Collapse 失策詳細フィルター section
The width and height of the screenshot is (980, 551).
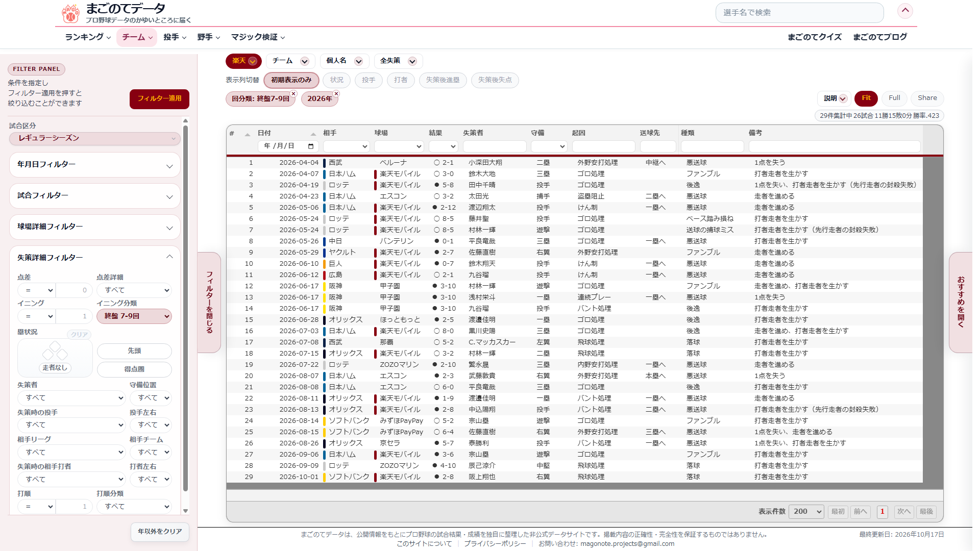click(95, 258)
